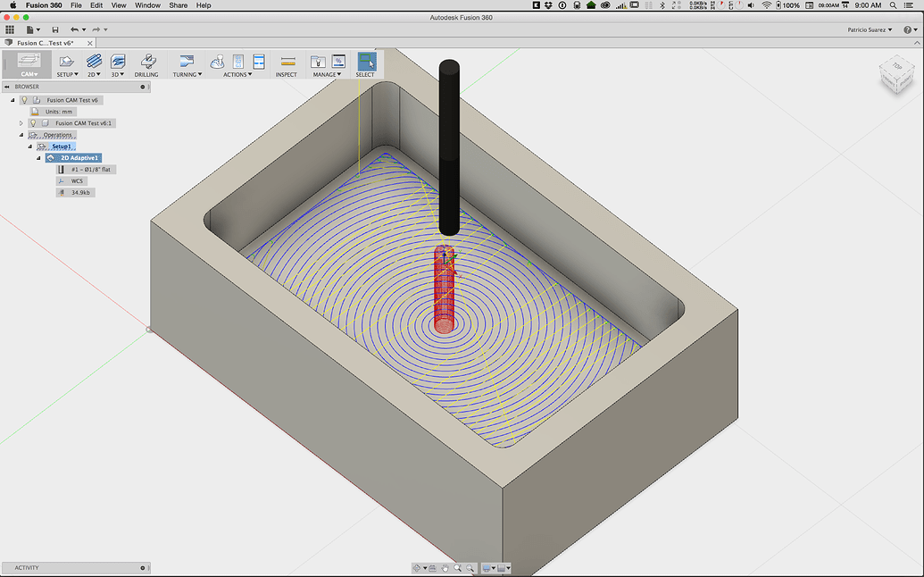Switch to Fusion C...Test v6* document tab
Viewport: 924px width, 577px height.
tap(46, 43)
